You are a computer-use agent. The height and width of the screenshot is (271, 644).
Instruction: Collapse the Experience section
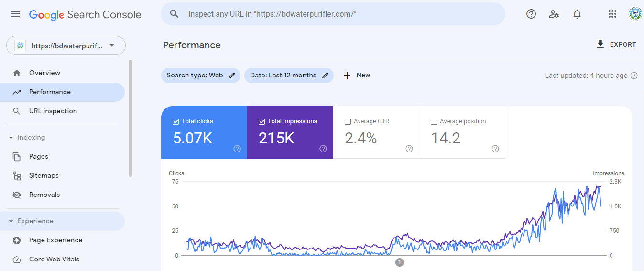point(11,221)
